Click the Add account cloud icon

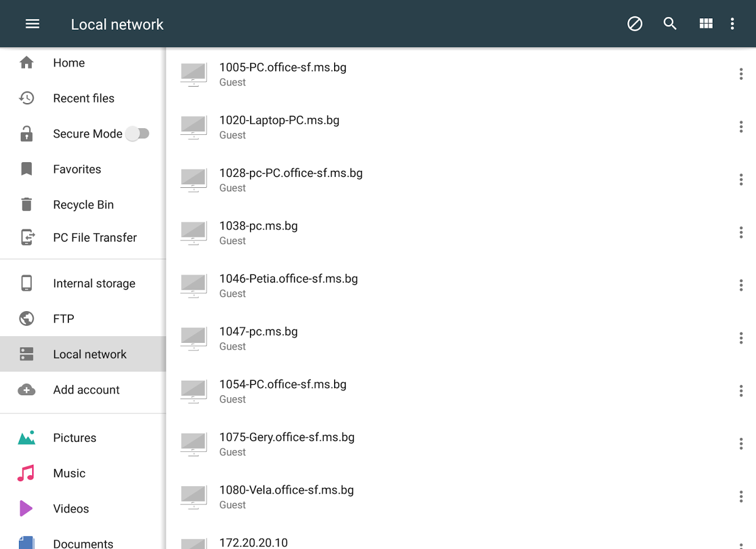27,390
